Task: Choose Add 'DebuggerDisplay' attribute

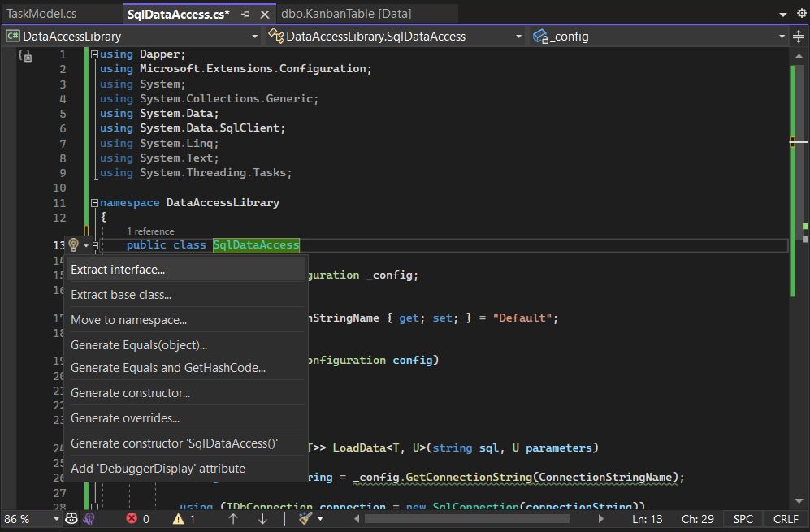Action: point(187,469)
